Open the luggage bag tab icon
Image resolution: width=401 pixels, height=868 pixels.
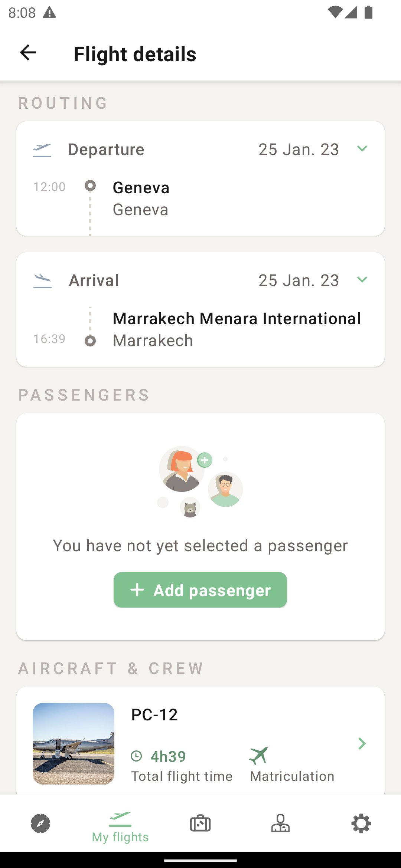point(200,823)
